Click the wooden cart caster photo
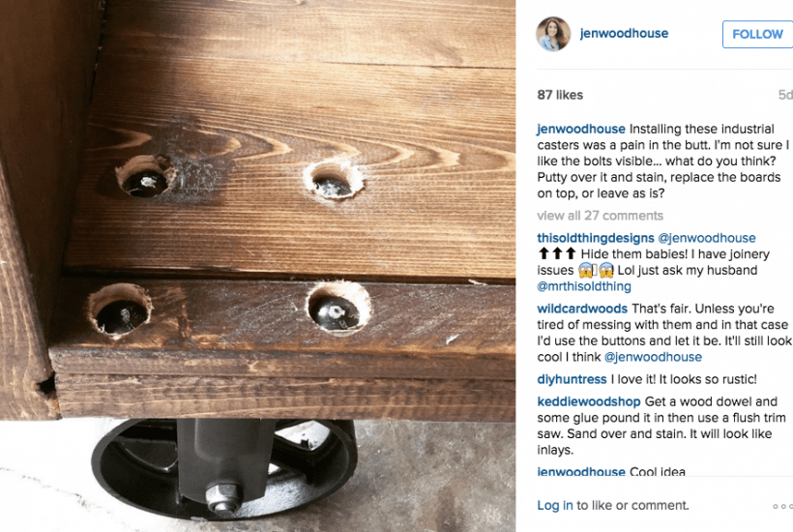 coord(258,266)
